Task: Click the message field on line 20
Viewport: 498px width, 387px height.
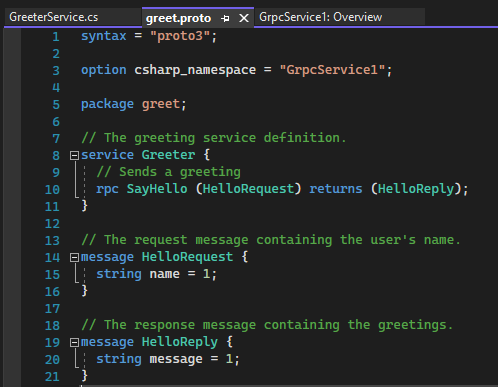Action: tap(176, 359)
